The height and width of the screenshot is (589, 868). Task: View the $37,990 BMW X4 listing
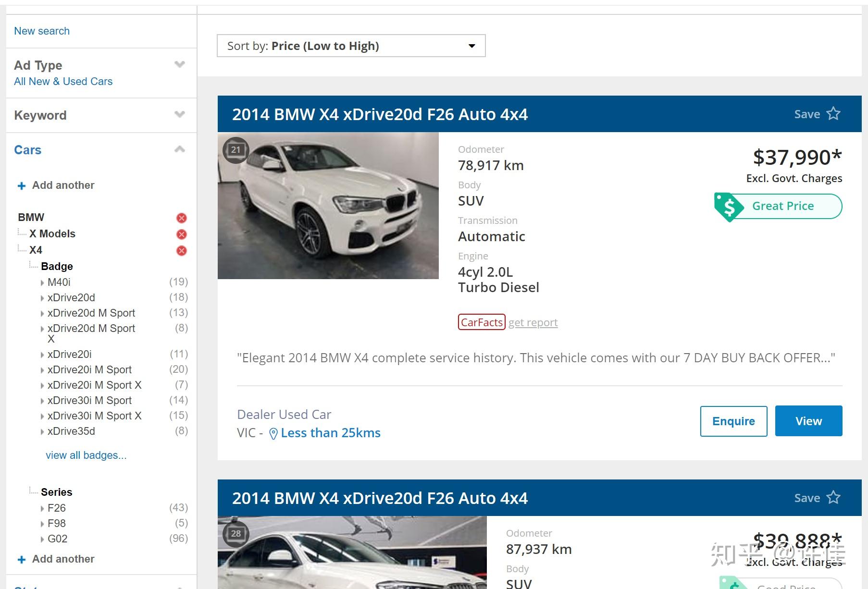(808, 421)
